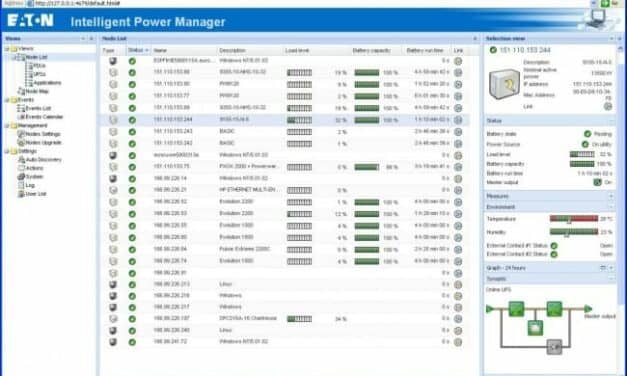This screenshot has width=627, height=376.
Task: Sort by the Battery capacity column header
Action: [x=371, y=50]
